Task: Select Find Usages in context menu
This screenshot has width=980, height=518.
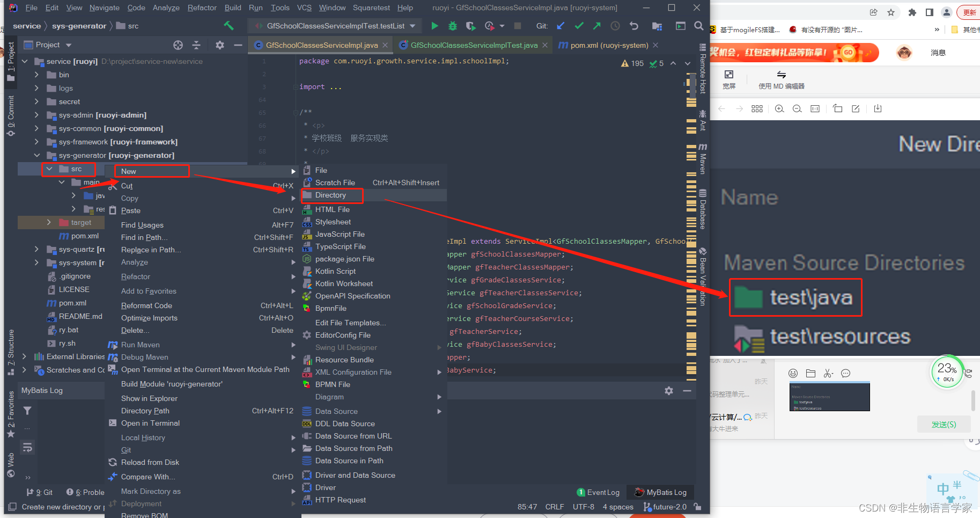Action: pyautogui.click(x=142, y=225)
